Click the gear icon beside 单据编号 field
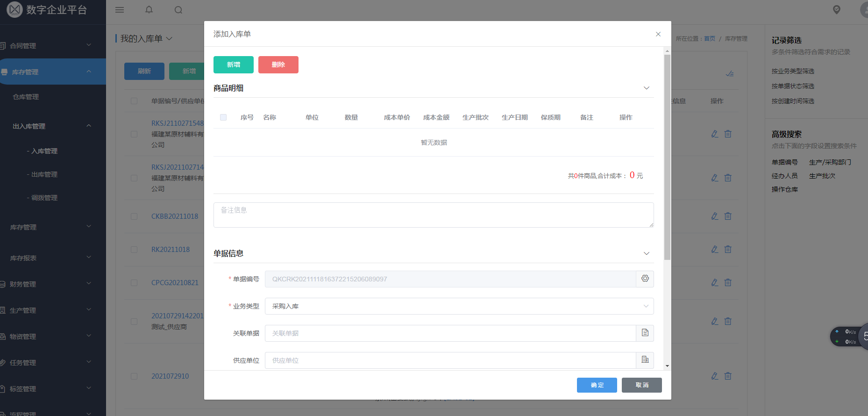This screenshot has height=416, width=868. [x=645, y=279]
